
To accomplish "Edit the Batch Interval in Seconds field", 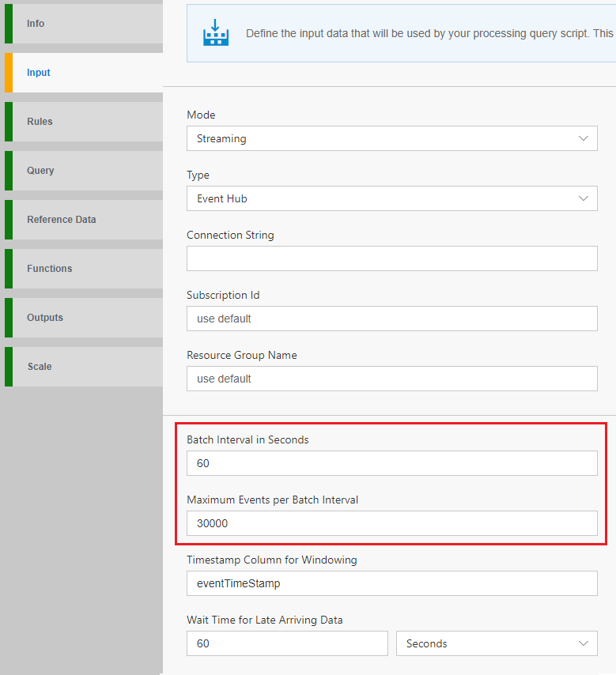I will click(x=391, y=463).
